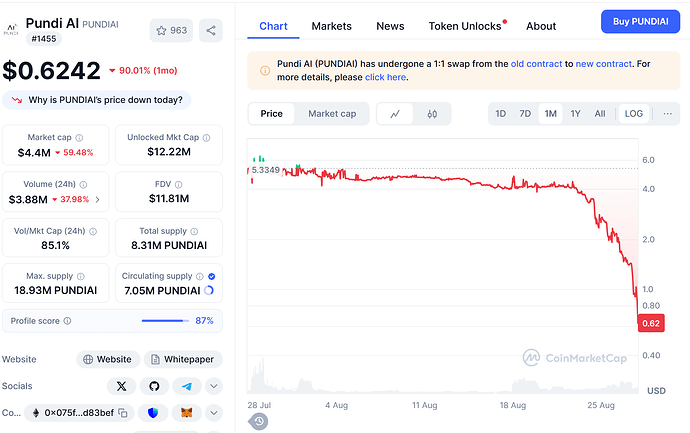Open info icon next to Max. supply
The width and height of the screenshot is (690, 433).
[x=81, y=276]
